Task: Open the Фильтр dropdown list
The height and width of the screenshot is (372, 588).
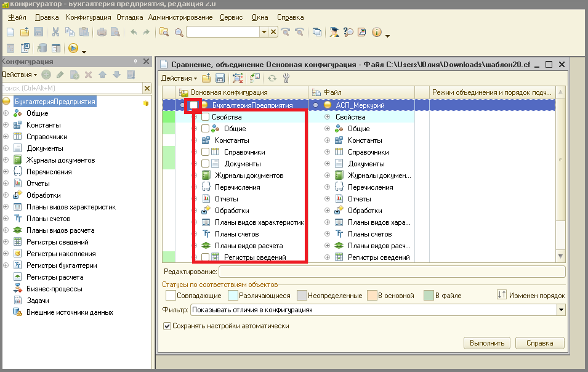Action: (561, 310)
